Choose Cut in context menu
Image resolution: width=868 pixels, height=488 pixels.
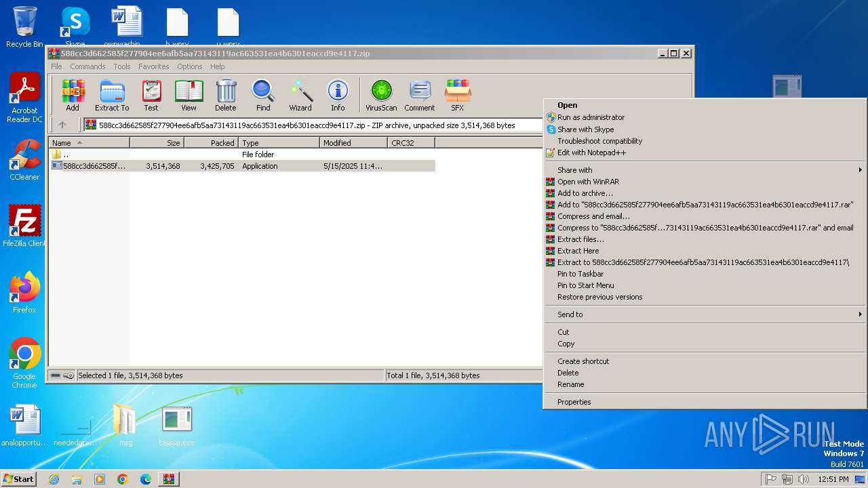click(705, 332)
